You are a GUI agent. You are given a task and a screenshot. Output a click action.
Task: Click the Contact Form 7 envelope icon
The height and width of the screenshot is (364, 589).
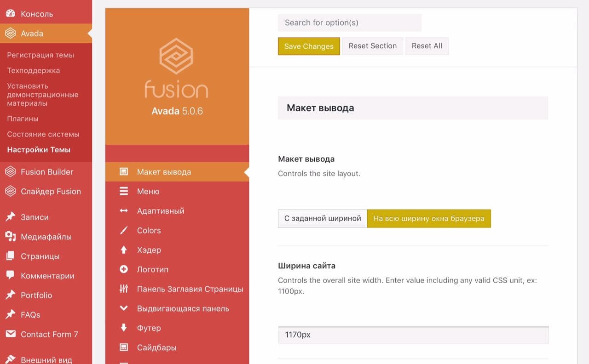point(10,334)
